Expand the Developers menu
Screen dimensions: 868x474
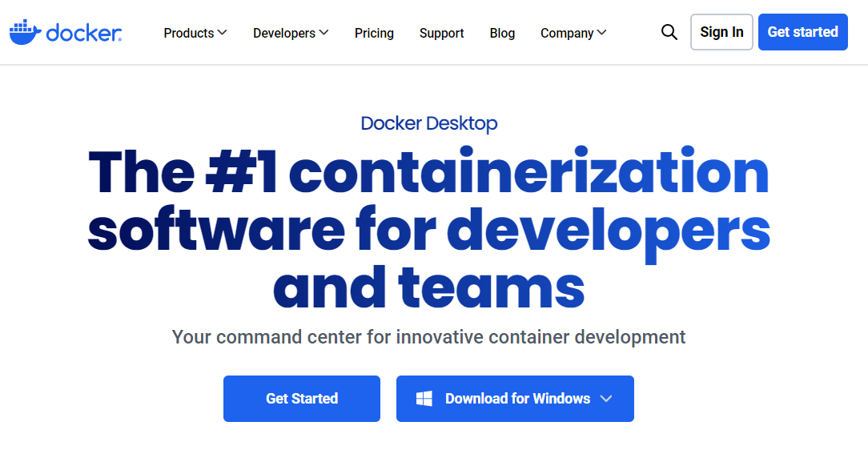tap(291, 33)
